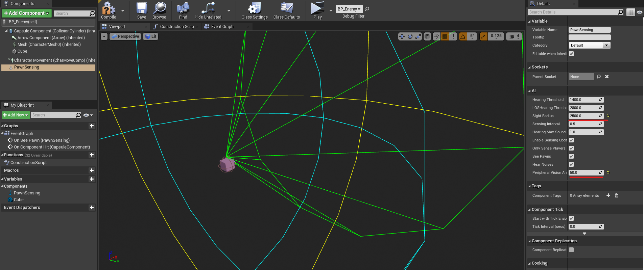
Task: Toggle Editable when Inherited checkbox
Action: [571, 54]
